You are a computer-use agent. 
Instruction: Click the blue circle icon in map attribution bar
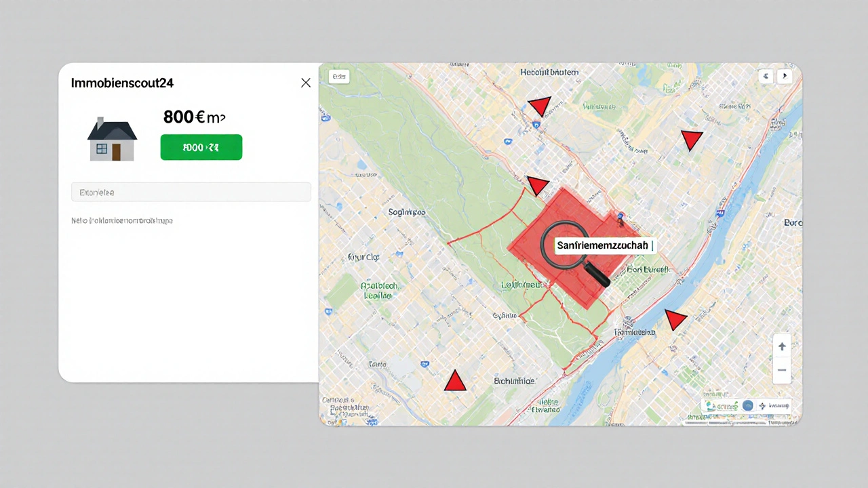pos(747,405)
